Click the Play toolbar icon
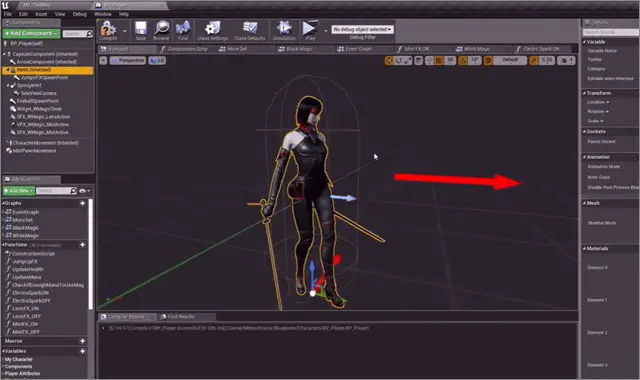The height and width of the screenshot is (380, 640). click(x=310, y=30)
